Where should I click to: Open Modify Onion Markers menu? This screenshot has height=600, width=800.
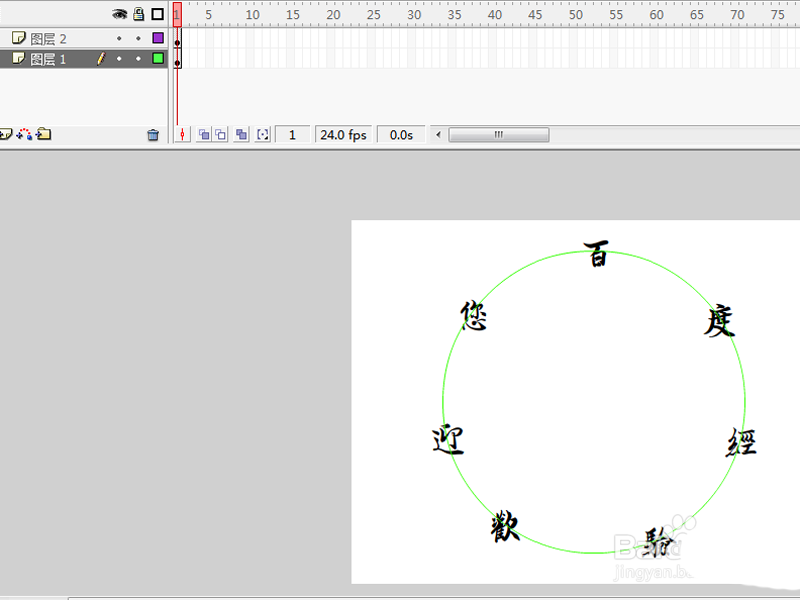[263, 135]
